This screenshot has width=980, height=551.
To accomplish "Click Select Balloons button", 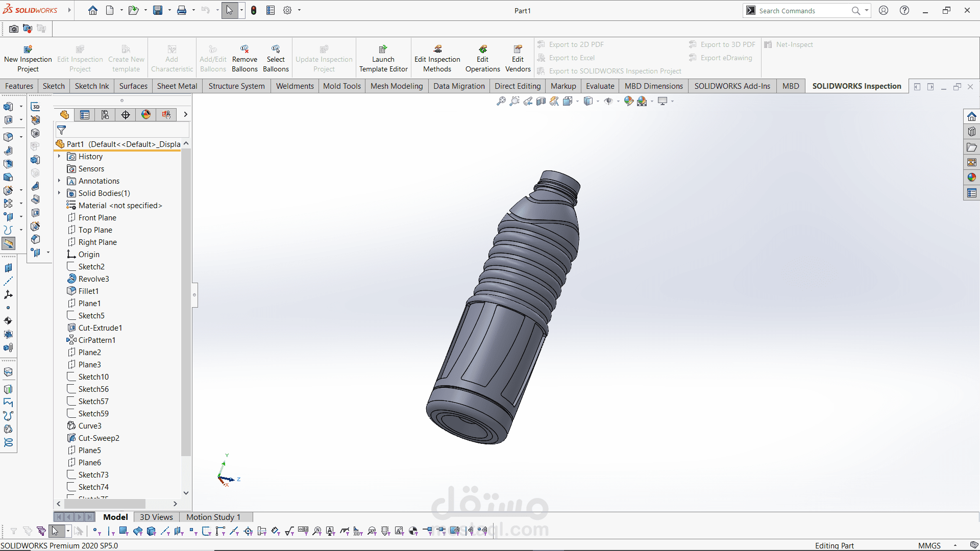I will 276,59.
